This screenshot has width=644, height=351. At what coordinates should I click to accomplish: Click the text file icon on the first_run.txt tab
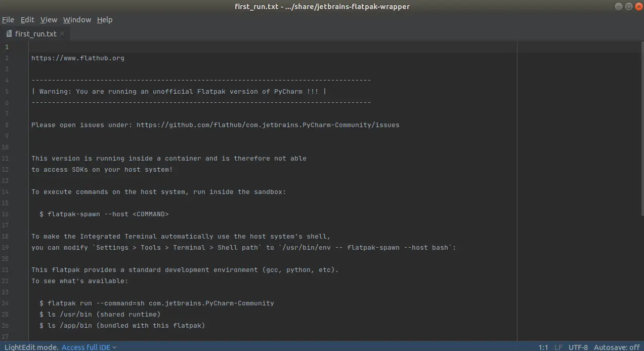(10, 34)
